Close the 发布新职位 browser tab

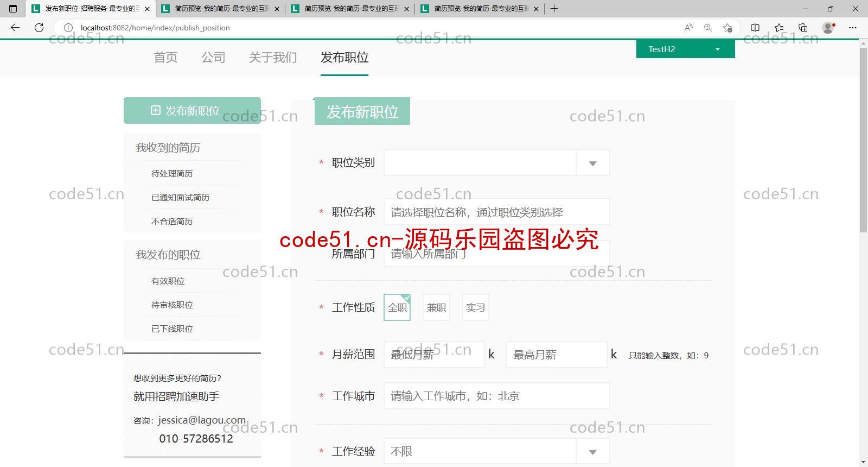(147, 9)
